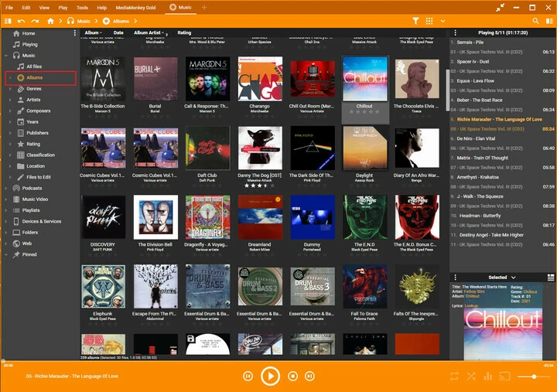The width and height of the screenshot is (557, 392).
Task: Set the Chillout album star rating
Action: 364,112
